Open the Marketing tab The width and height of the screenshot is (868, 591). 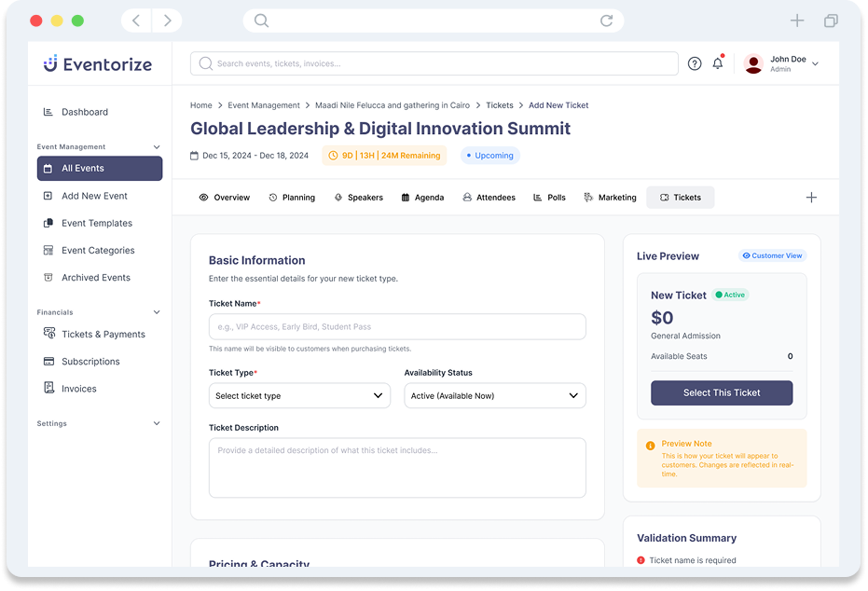coord(610,198)
